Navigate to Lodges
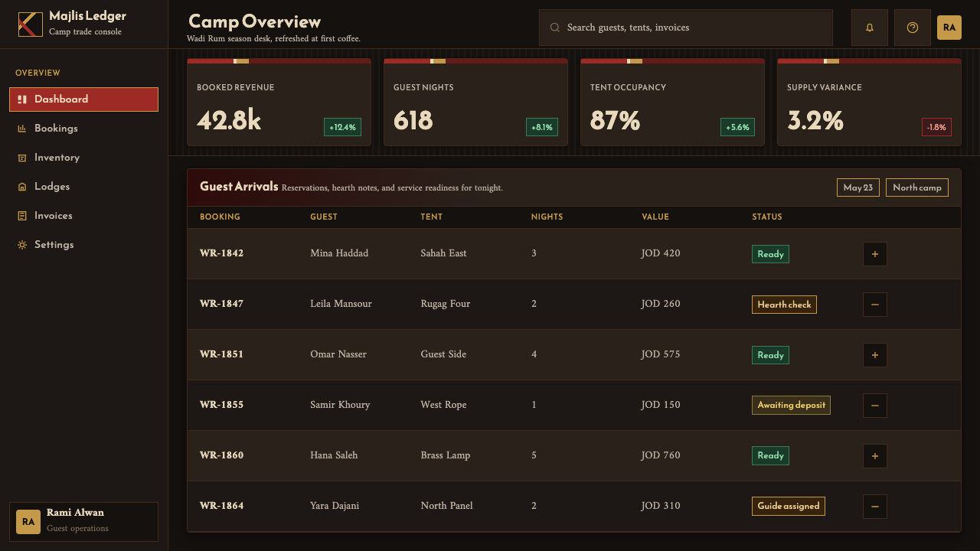Viewport: 980px width, 551px height. click(x=83, y=187)
